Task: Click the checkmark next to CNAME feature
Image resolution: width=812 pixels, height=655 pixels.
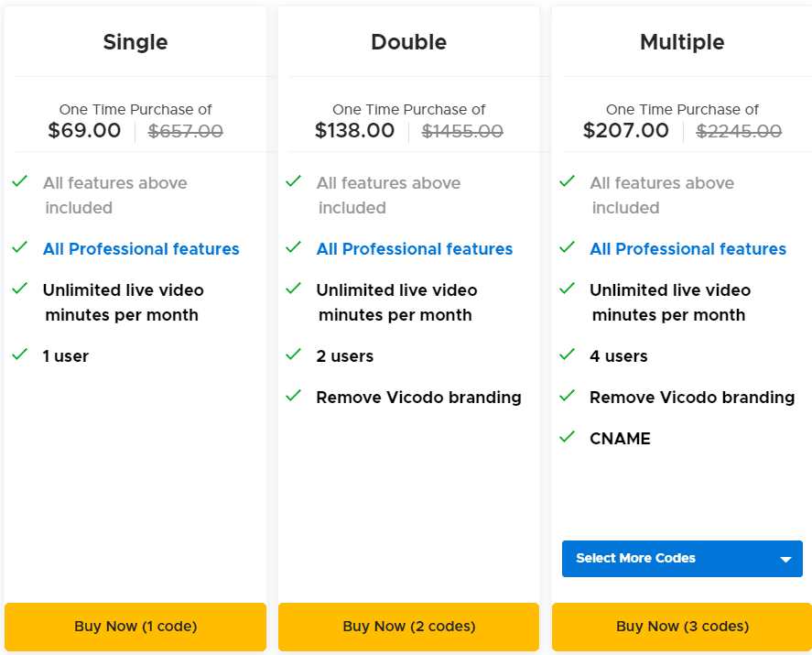Action: tap(567, 439)
